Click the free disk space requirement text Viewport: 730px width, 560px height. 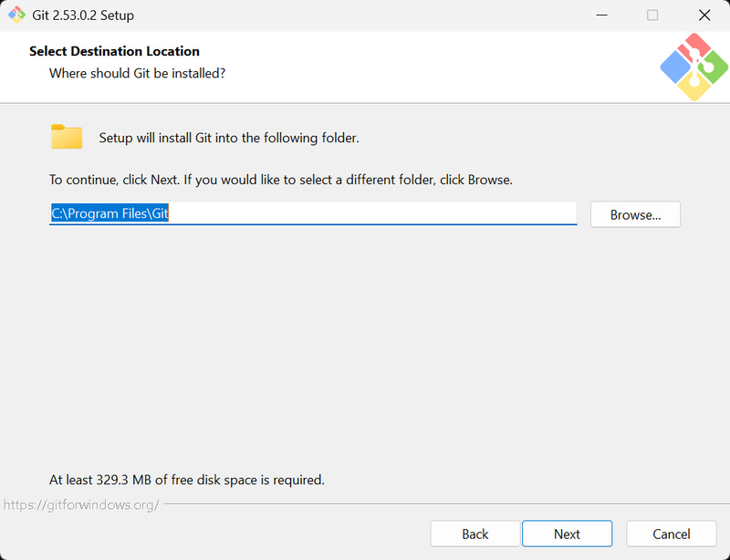click(187, 479)
